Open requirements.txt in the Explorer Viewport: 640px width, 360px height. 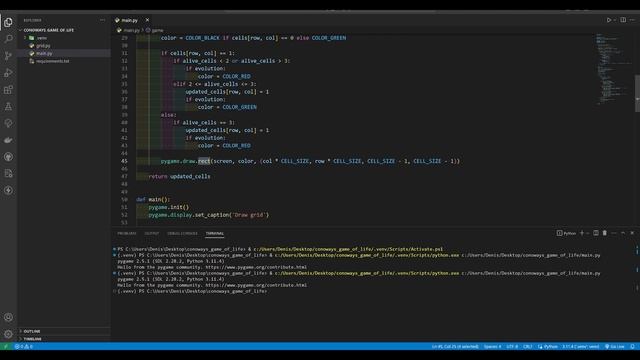pyautogui.click(x=52, y=61)
